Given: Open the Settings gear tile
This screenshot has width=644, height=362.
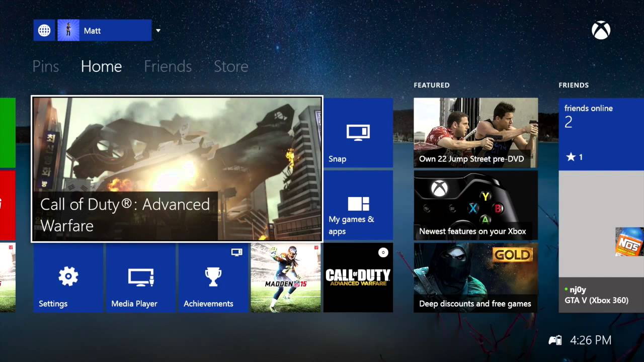Looking at the screenshot, I should click(x=68, y=278).
